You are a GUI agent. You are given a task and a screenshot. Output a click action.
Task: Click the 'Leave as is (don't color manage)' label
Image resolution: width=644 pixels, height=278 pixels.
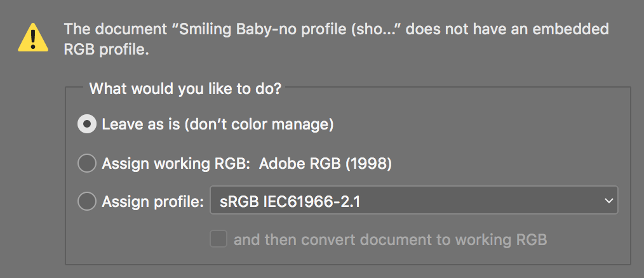click(x=218, y=124)
